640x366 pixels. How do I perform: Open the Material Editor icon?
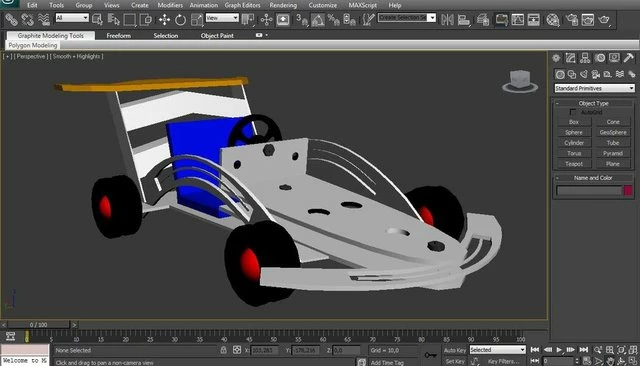pos(553,19)
